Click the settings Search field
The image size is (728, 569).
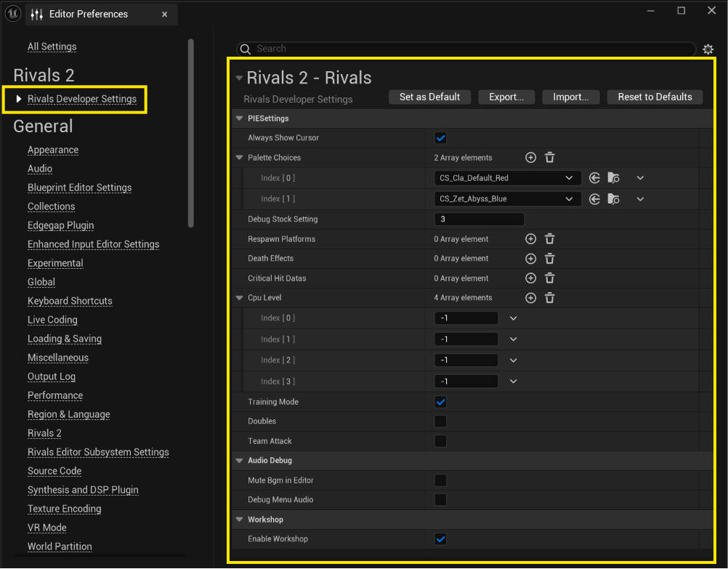(x=466, y=49)
